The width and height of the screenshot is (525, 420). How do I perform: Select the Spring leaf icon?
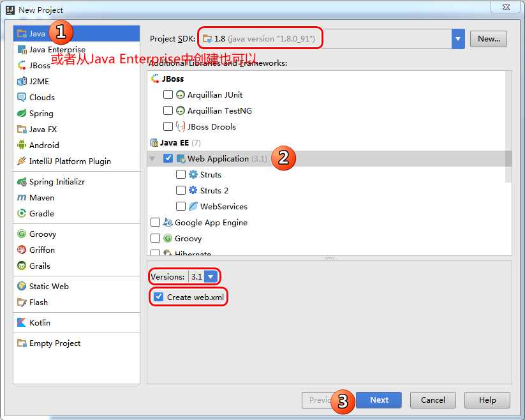point(22,113)
